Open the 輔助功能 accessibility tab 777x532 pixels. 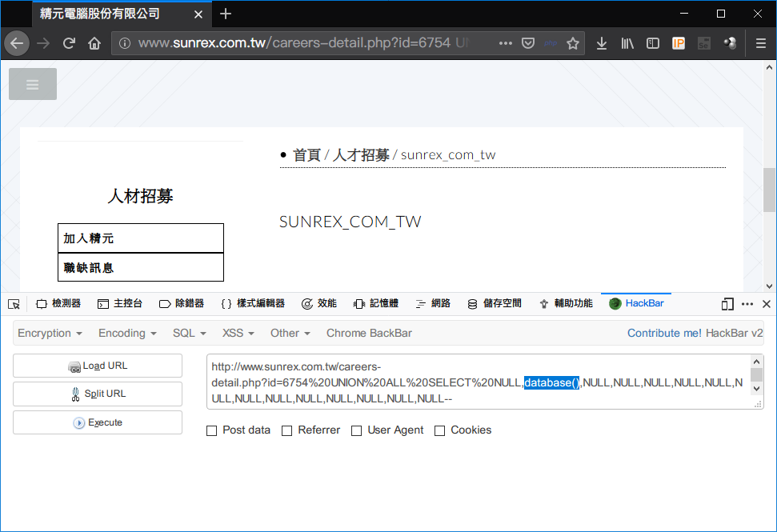point(566,304)
